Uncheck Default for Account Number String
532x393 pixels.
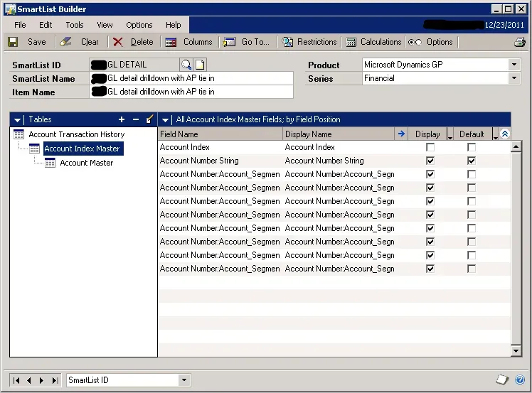point(472,161)
